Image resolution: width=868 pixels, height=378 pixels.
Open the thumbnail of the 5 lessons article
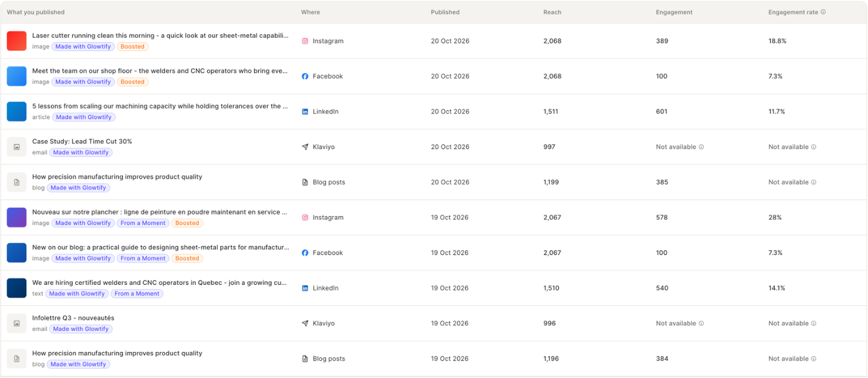[x=17, y=112]
